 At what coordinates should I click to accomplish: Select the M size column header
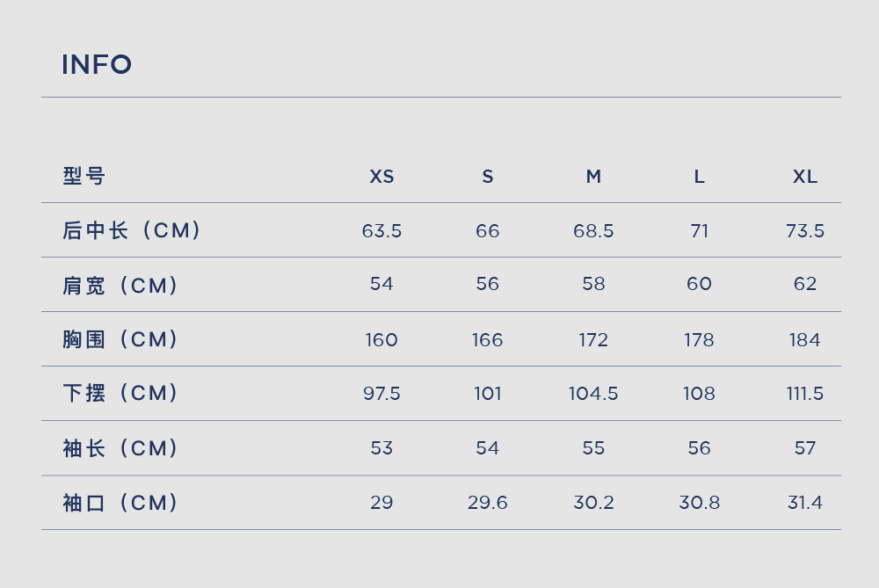pyautogui.click(x=593, y=177)
